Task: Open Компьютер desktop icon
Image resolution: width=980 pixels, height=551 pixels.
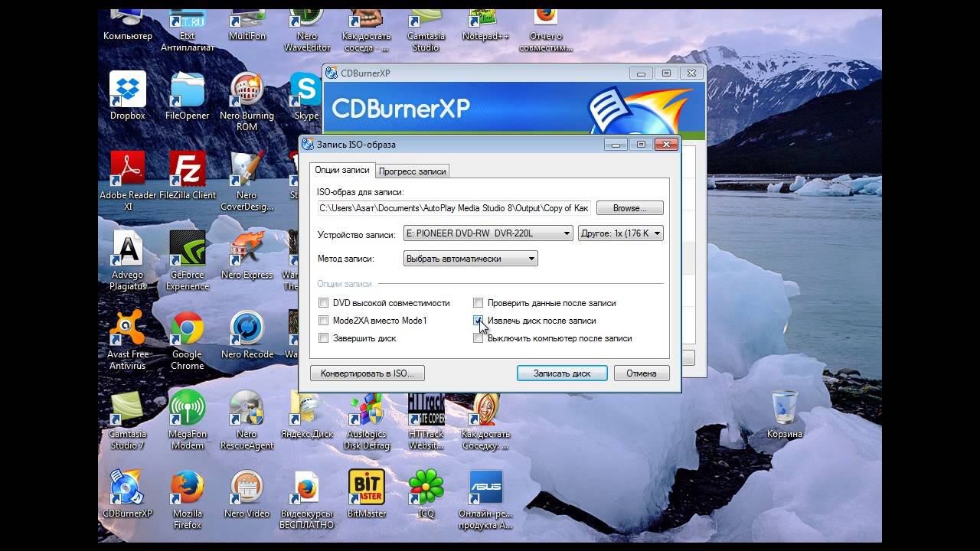Action: (x=127, y=26)
